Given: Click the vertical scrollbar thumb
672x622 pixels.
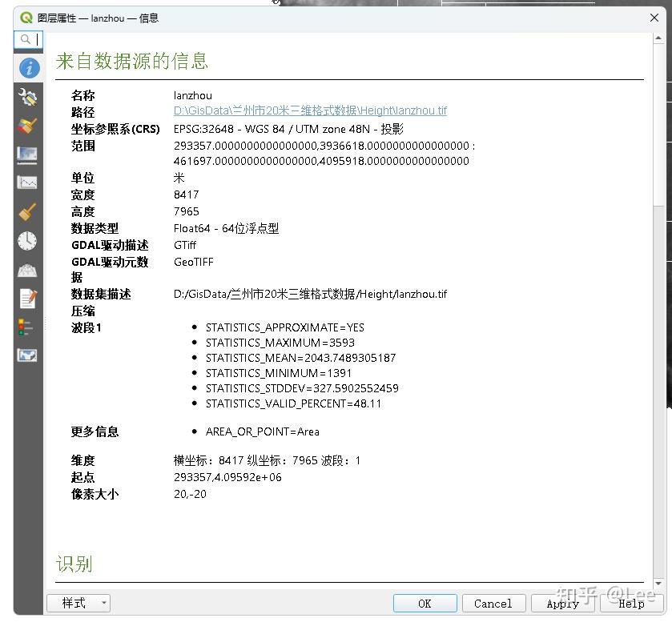Looking at the screenshot, I should 658,125.
